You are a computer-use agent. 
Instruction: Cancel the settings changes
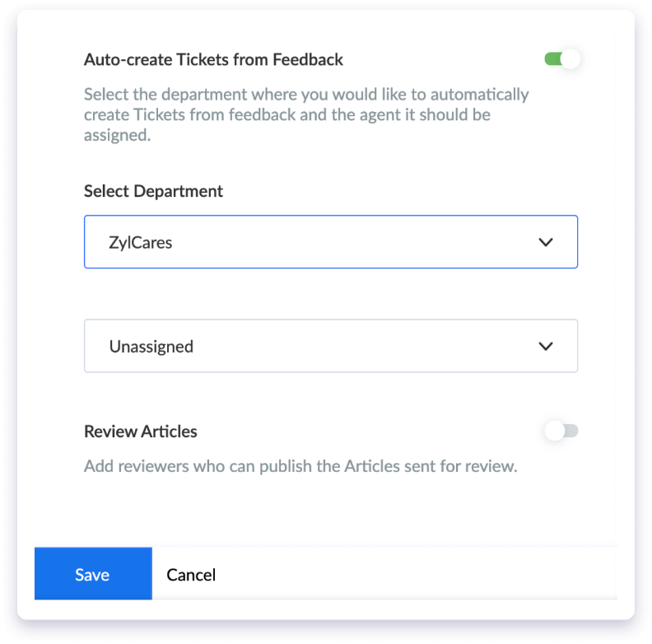[191, 575]
